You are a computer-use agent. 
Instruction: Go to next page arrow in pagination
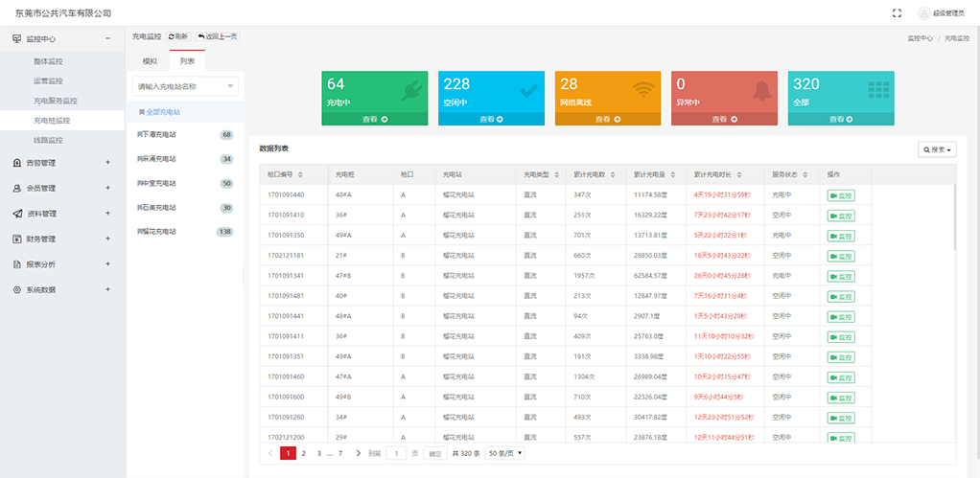[359, 453]
